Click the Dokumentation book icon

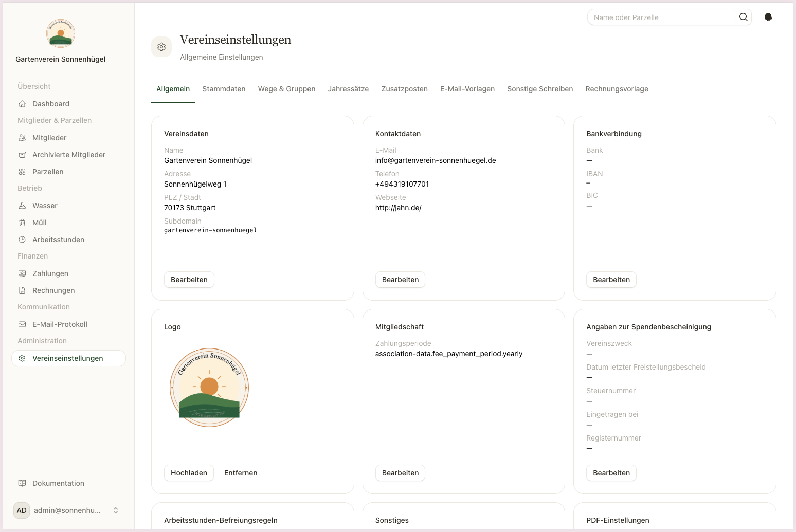(22, 483)
